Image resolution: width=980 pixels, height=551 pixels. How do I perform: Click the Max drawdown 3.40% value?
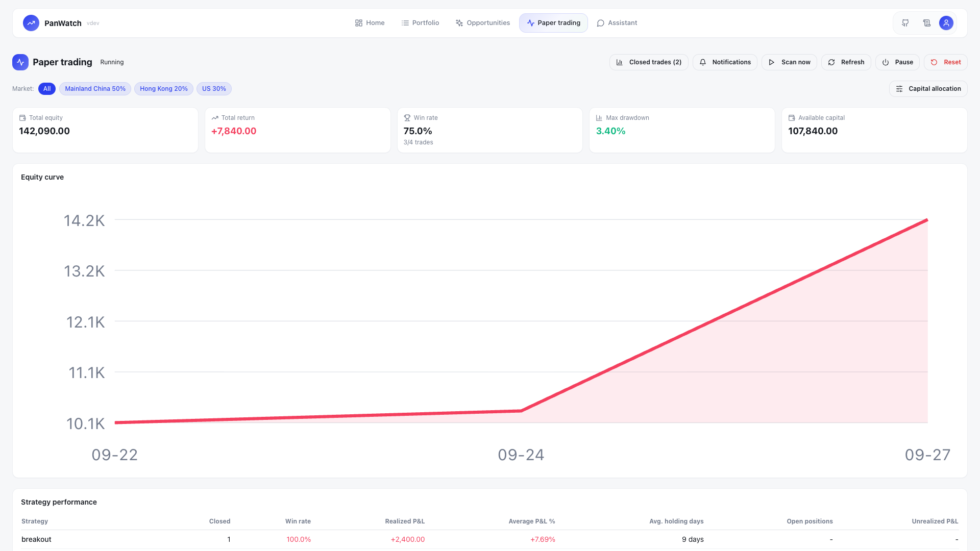point(610,131)
